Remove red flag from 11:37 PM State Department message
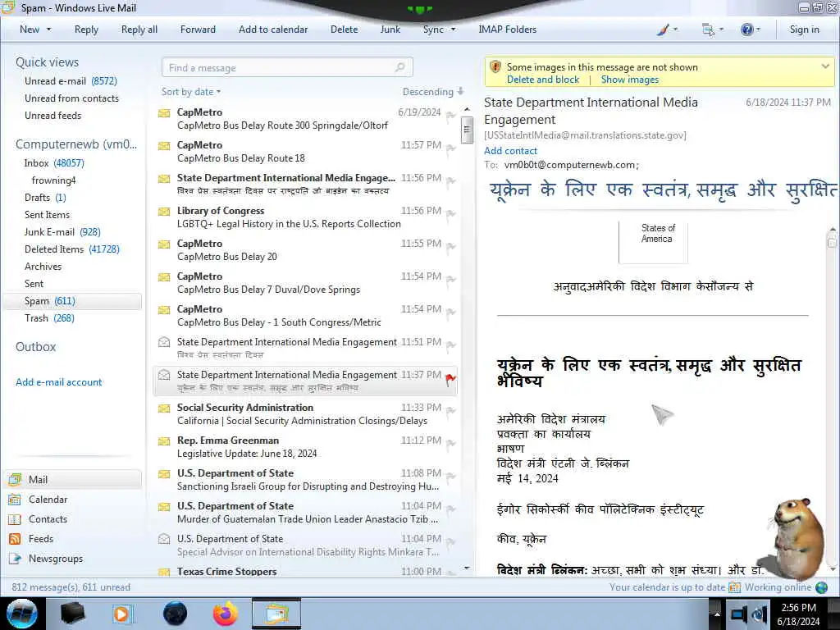The width and height of the screenshot is (840, 630). coord(450,379)
